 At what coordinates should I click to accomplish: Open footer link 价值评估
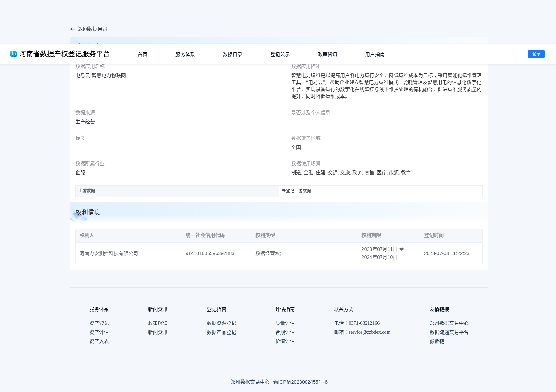click(285, 341)
